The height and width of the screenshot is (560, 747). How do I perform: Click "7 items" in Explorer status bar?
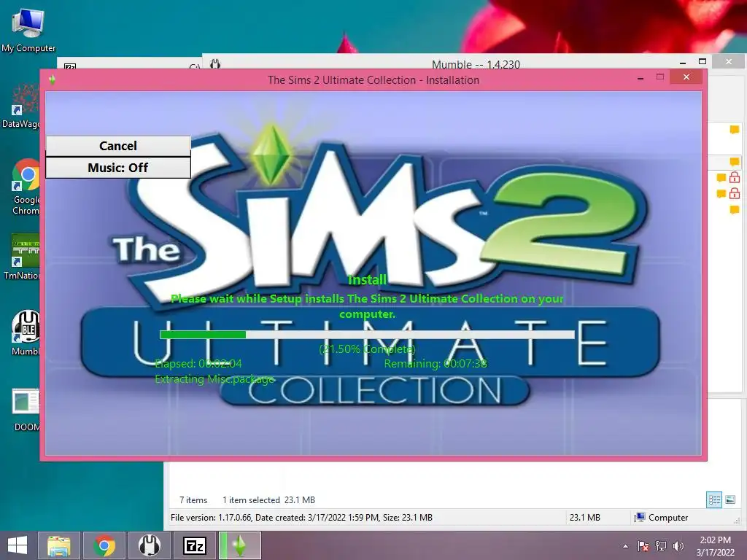(x=193, y=500)
